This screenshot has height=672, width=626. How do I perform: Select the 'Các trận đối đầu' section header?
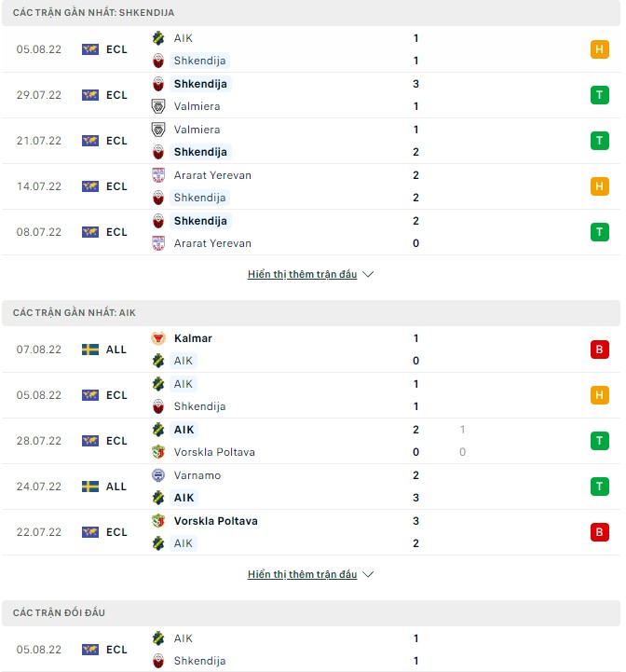click(x=60, y=613)
